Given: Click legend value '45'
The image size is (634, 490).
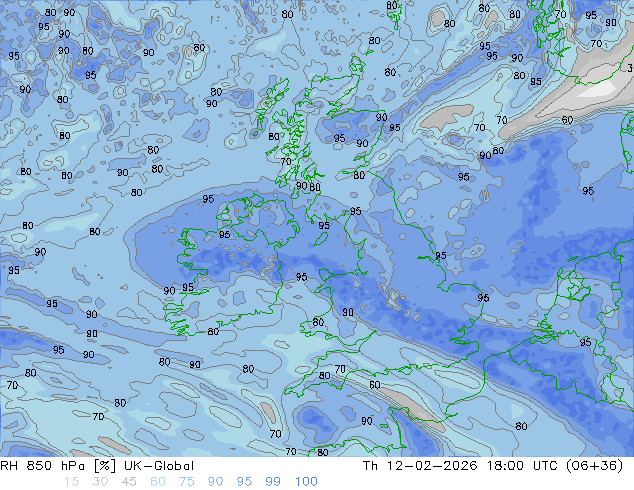Looking at the screenshot, I should [129, 482].
